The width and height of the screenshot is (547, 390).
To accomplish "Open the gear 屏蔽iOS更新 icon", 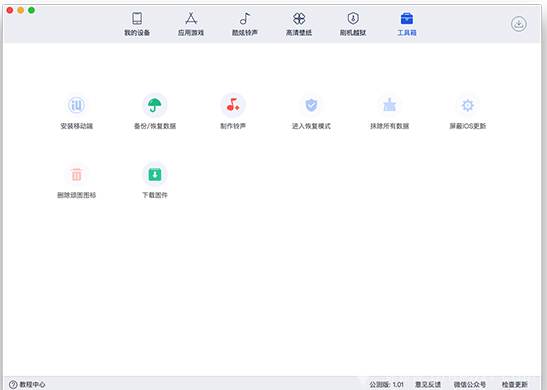I will (467, 105).
